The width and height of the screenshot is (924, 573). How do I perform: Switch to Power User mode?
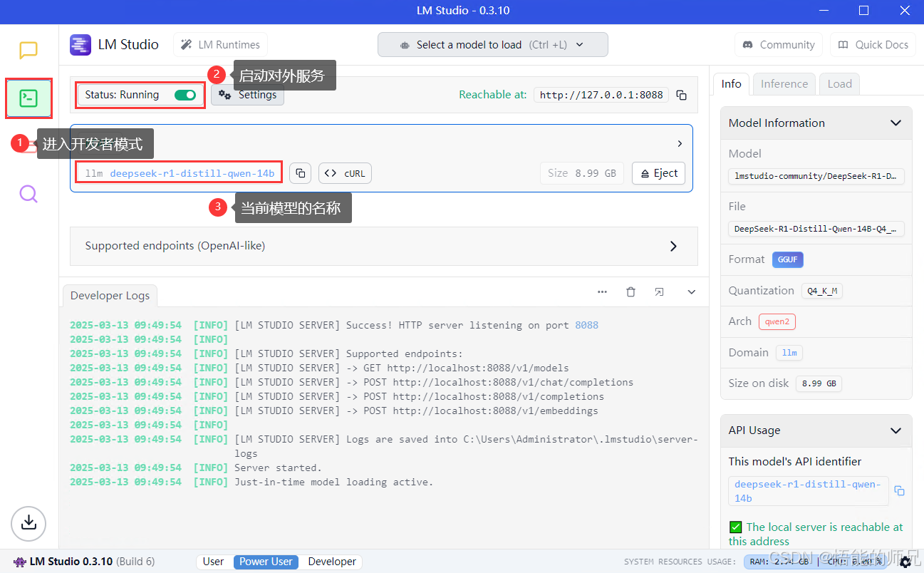[x=266, y=562]
